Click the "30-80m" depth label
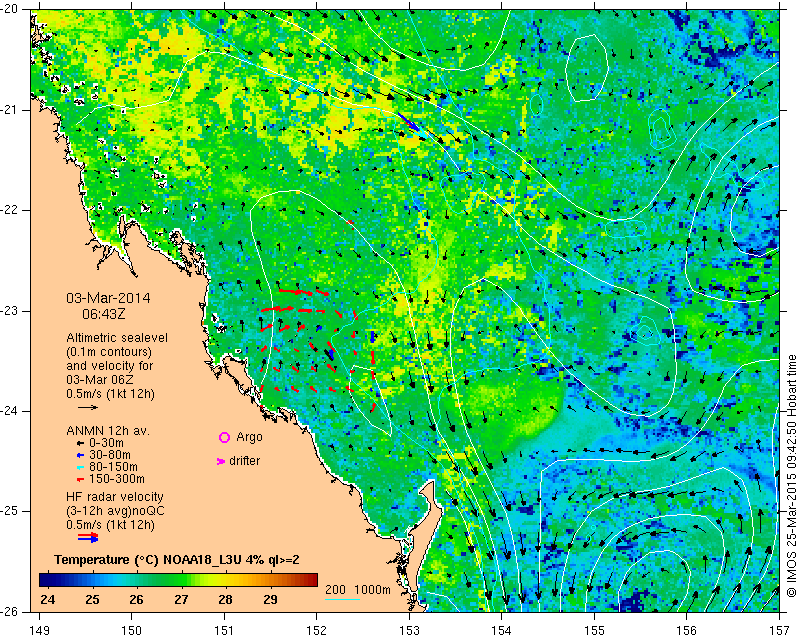 [x=110, y=455]
